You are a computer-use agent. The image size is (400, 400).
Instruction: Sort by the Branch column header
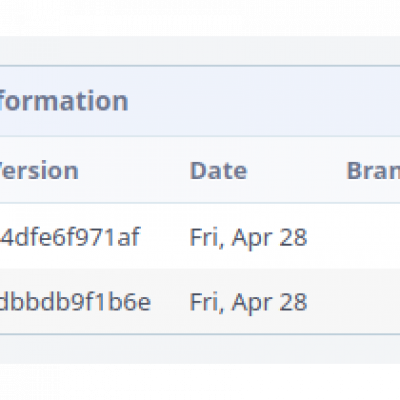[x=373, y=171]
